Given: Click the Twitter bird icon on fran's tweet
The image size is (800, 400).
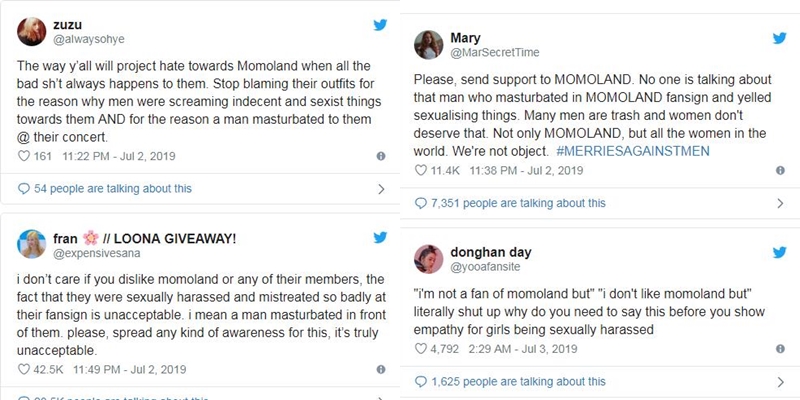Looking at the screenshot, I should pos(380,238).
